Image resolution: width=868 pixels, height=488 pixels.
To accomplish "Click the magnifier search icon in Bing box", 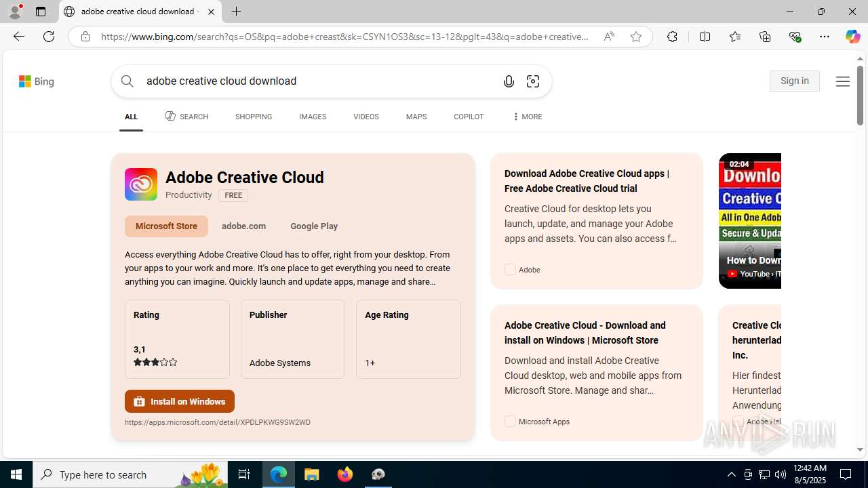I will coord(127,81).
